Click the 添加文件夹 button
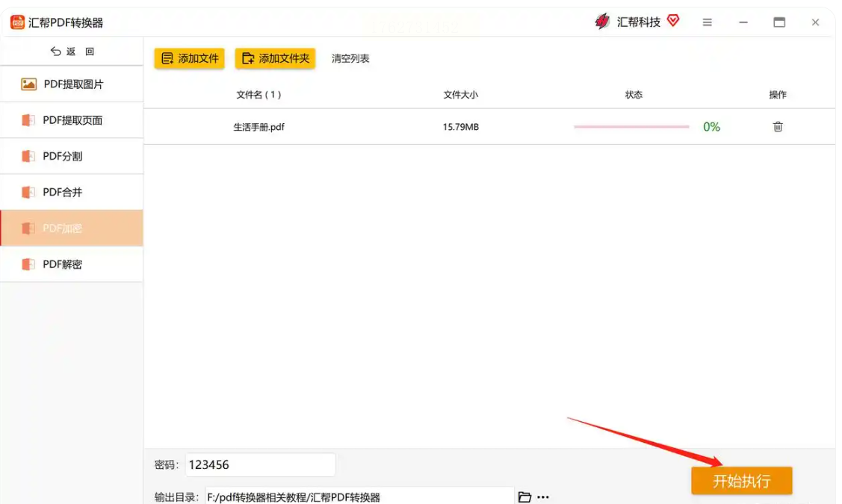This screenshot has height=504, width=842. click(276, 58)
